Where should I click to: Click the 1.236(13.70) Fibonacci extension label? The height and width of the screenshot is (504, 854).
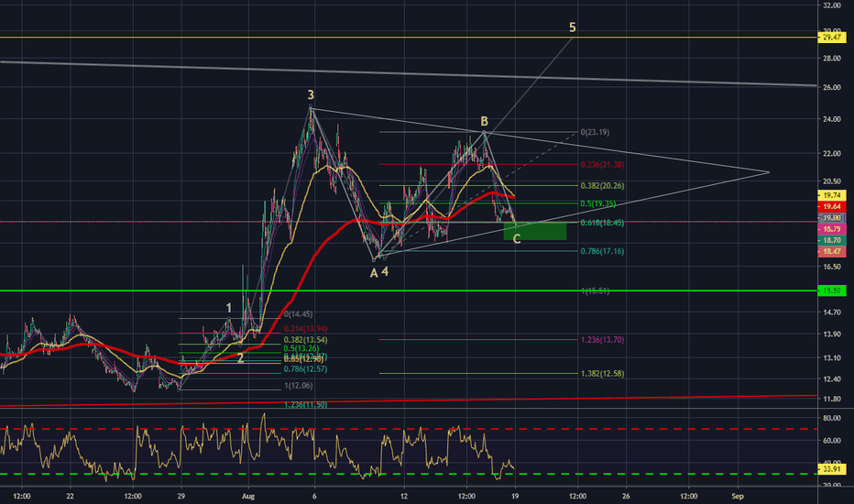coord(602,339)
